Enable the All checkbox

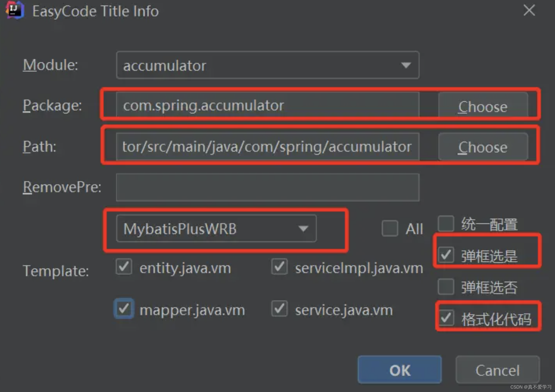(x=389, y=228)
